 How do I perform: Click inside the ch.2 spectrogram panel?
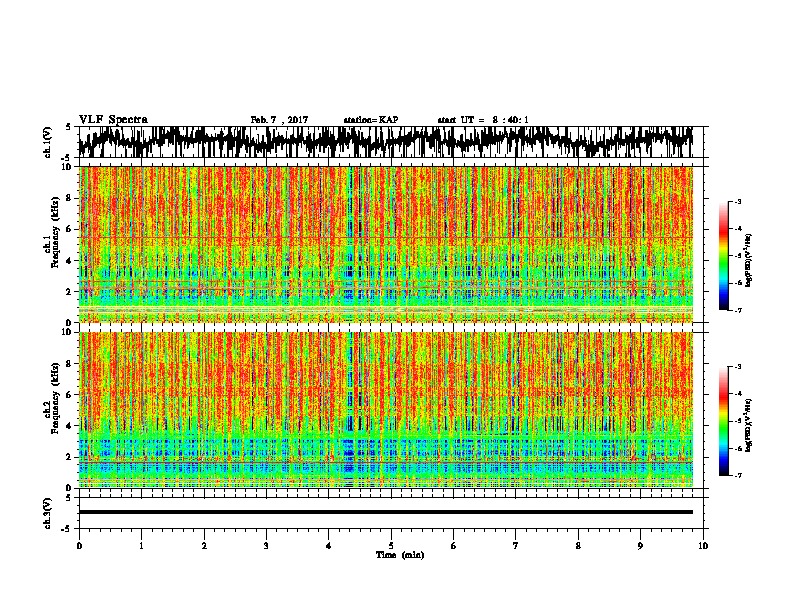pyautogui.click(x=386, y=410)
